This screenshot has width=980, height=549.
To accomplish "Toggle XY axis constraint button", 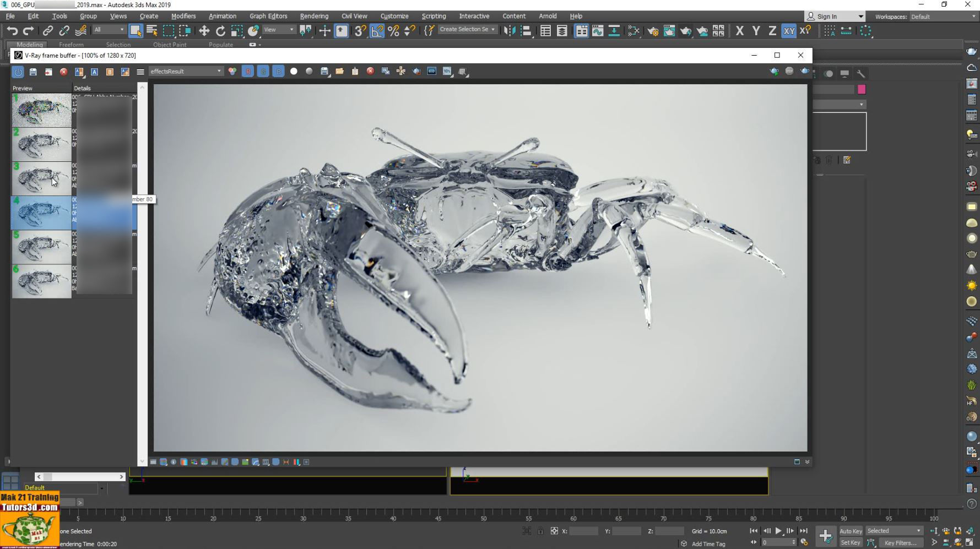I will click(789, 31).
